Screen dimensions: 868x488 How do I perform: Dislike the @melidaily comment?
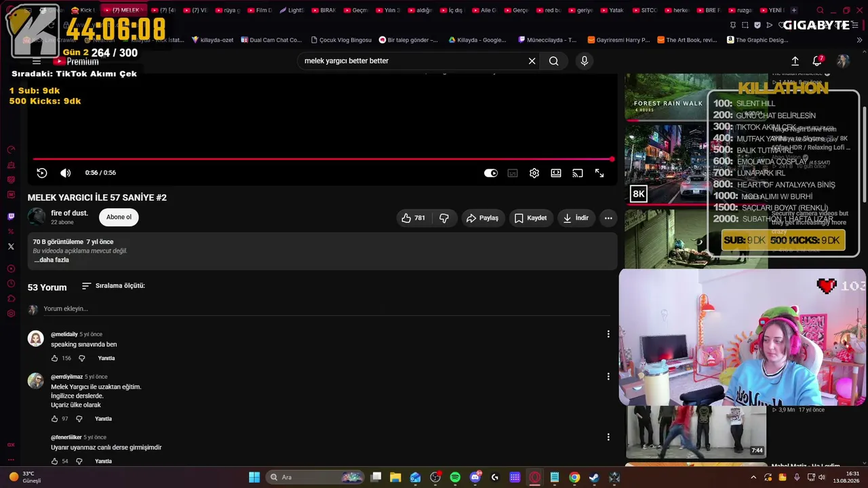[x=82, y=358]
